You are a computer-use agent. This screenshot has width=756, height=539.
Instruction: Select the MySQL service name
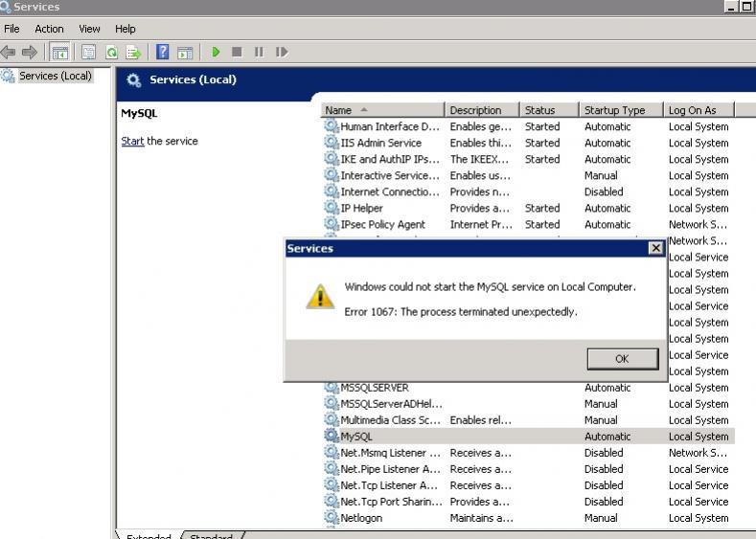pos(356,437)
